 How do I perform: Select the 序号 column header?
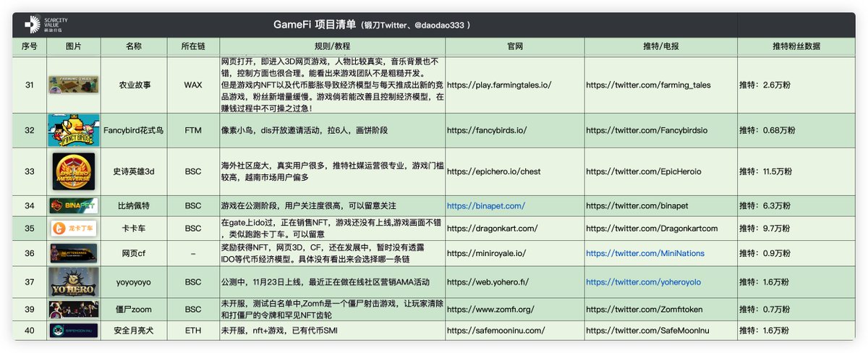[30, 46]
